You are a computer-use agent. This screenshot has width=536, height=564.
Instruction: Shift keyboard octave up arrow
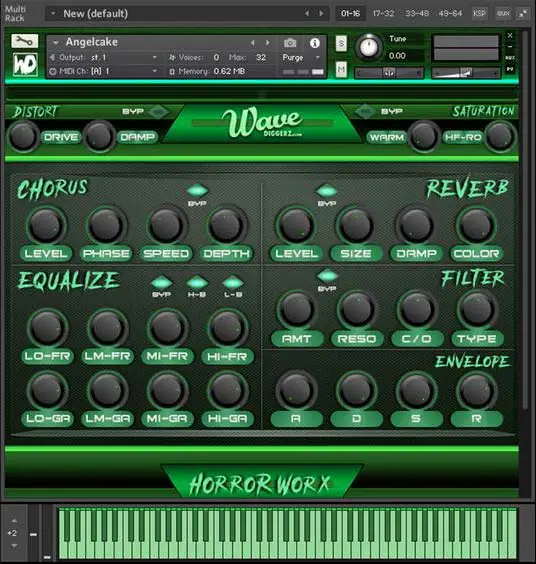click(x=14, y=520)
